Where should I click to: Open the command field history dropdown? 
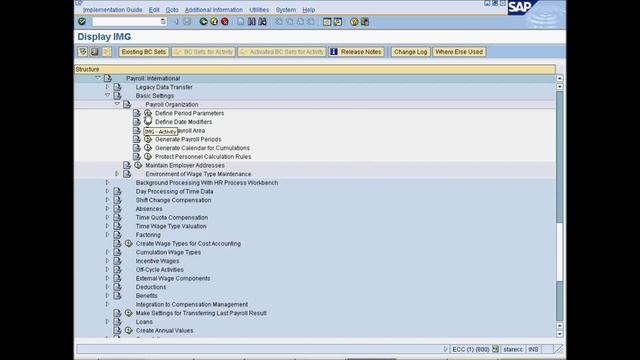pos(163,21)
